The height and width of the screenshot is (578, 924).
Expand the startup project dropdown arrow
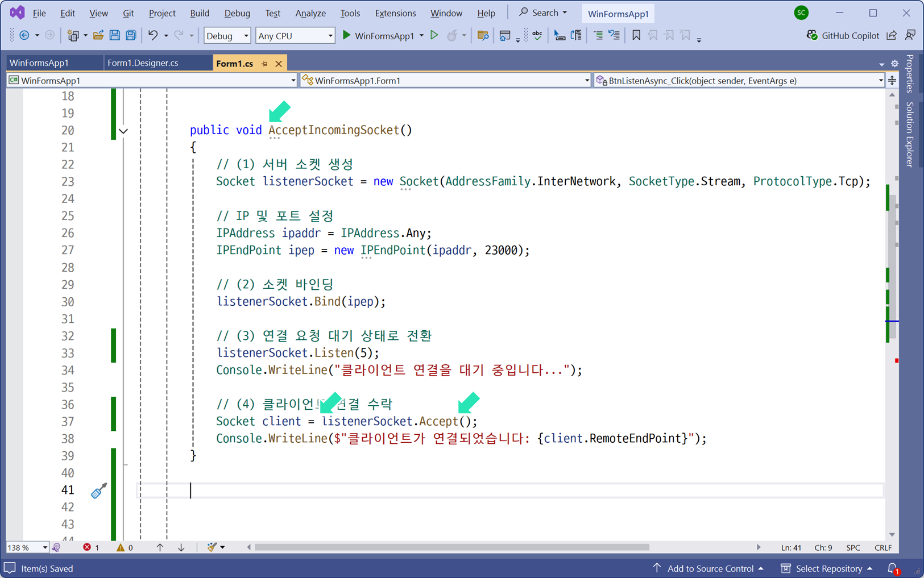421,36
